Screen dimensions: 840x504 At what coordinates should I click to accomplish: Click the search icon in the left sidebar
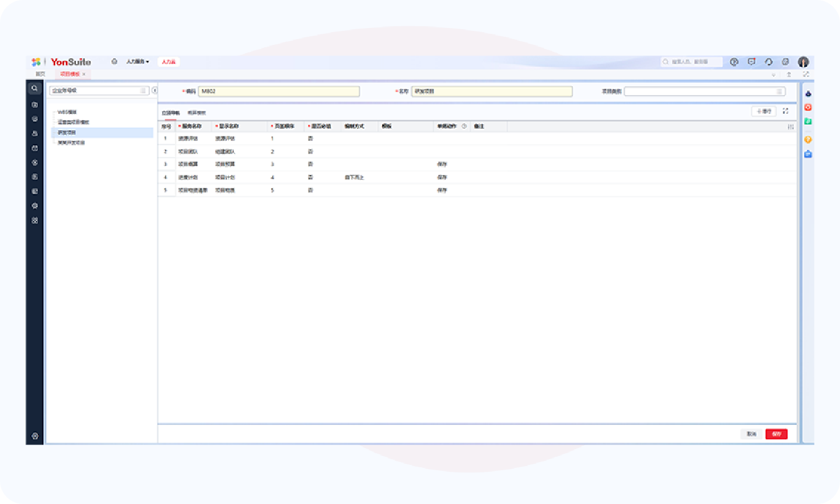pos(35,88)
